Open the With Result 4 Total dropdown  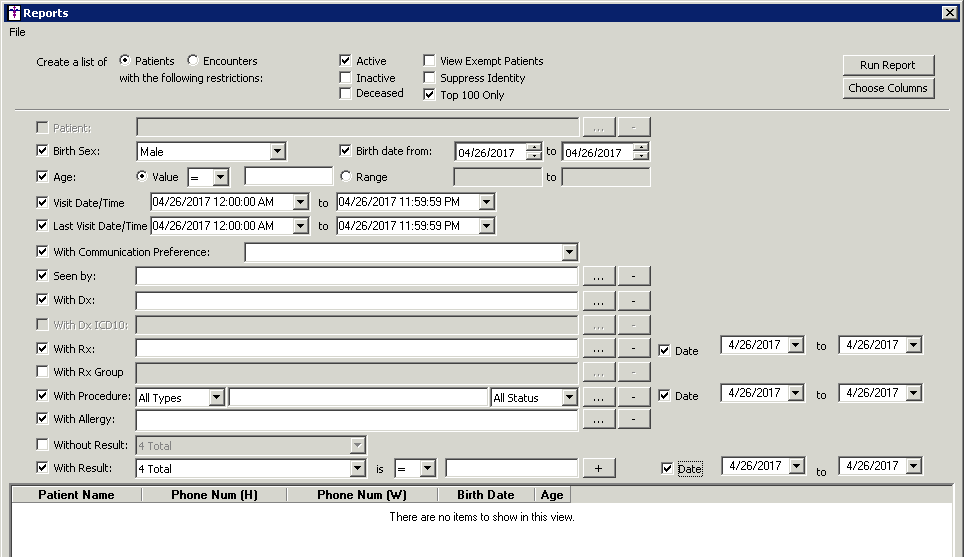(358, 468)
